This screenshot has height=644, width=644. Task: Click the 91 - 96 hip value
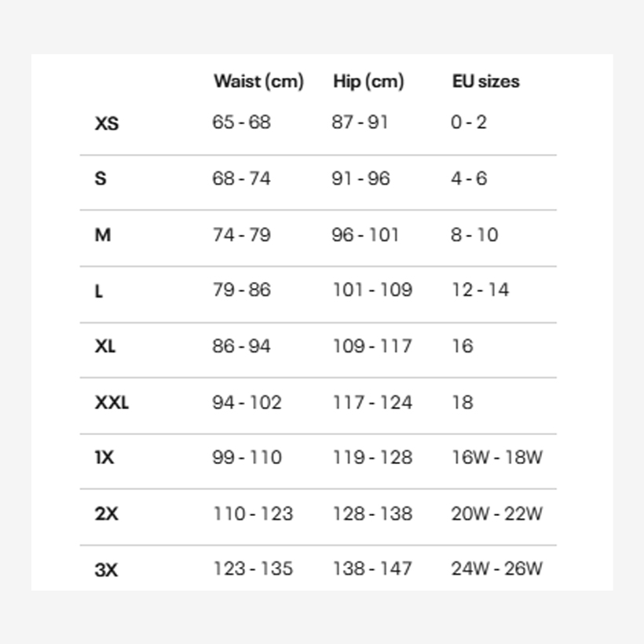click(361, 178)
